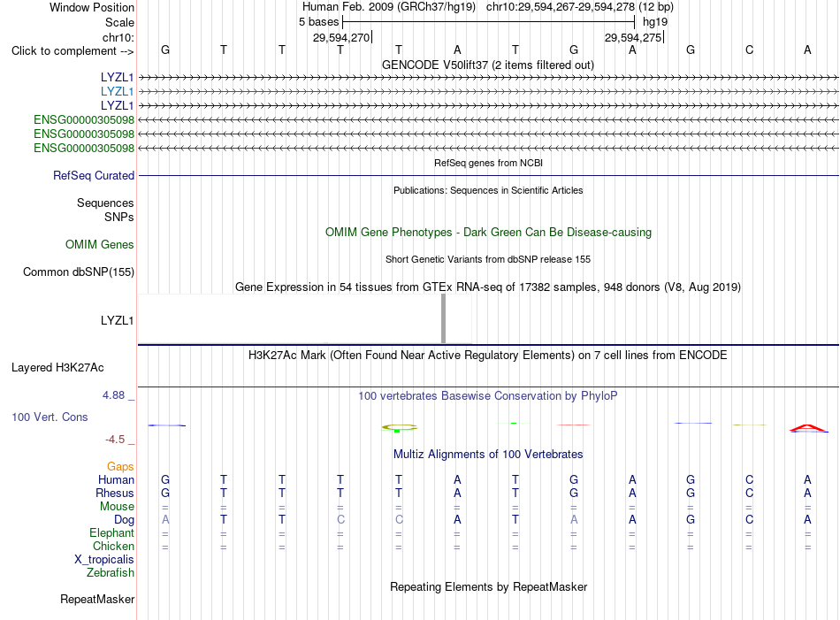Open '100 vertebrates Basewise Conservation by PhyloP' title
Image resolution: width=840 pixels, height=620 pixels.
click(x=488, y=396)
